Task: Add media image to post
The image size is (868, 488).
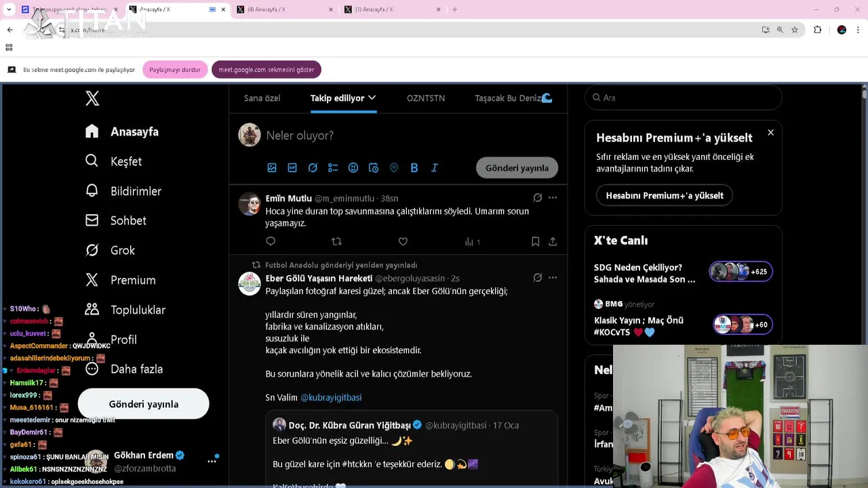Action: tap(272, 167)
